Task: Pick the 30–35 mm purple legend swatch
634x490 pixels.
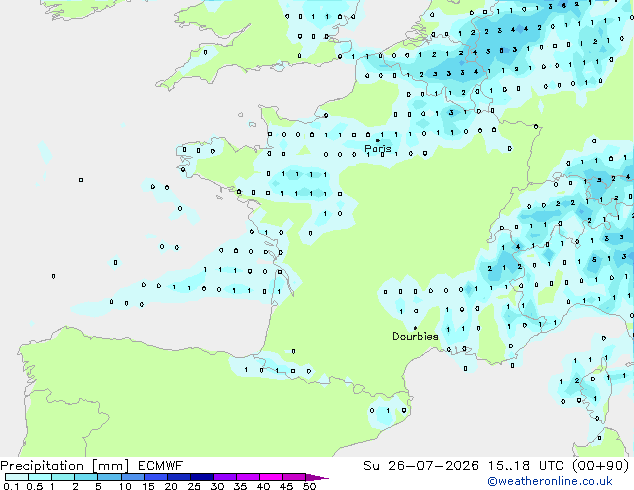Action: tap(225, 477)
